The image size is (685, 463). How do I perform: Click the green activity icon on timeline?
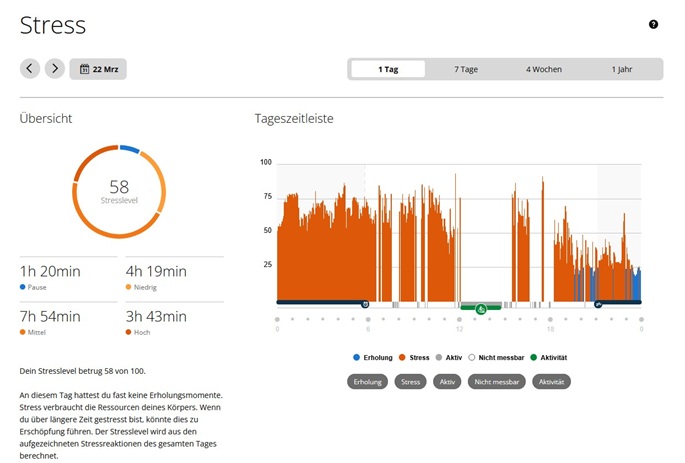point(481,308)
